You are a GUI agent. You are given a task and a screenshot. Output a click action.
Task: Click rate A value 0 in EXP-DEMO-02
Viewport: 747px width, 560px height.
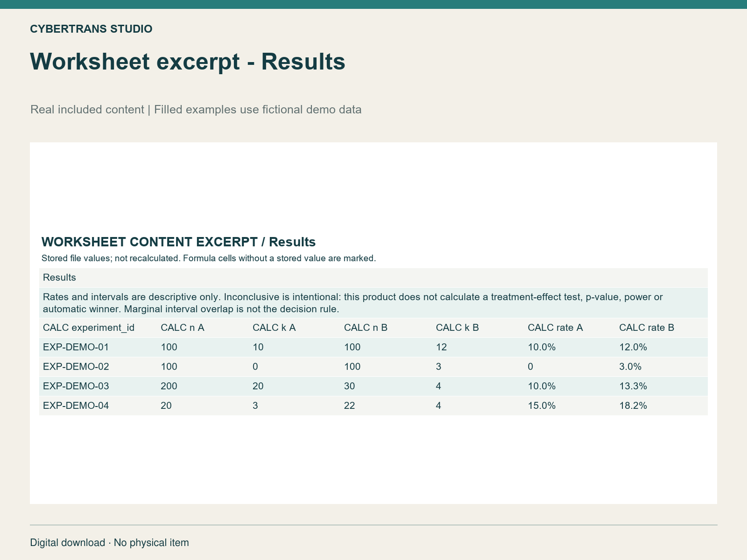tap(530, 367)
